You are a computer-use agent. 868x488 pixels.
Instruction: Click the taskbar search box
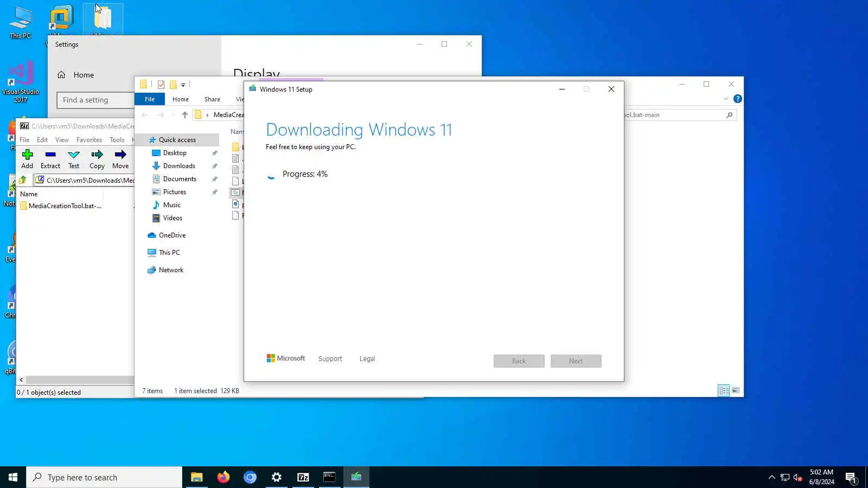104,477
